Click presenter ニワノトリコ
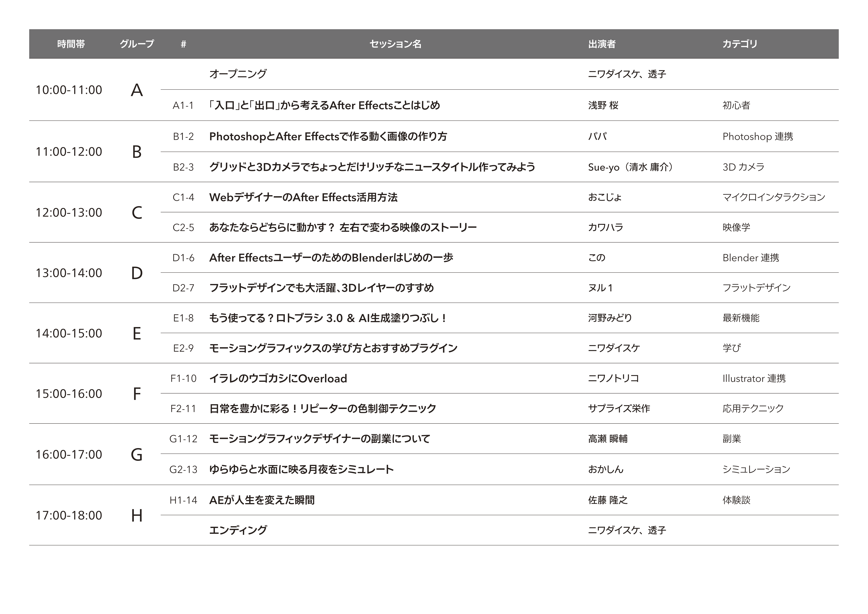 coord(614,378)
